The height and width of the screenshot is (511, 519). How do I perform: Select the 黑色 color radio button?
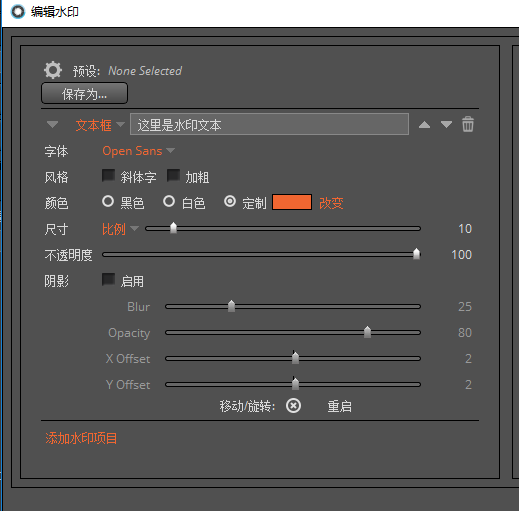coord(108,202)
